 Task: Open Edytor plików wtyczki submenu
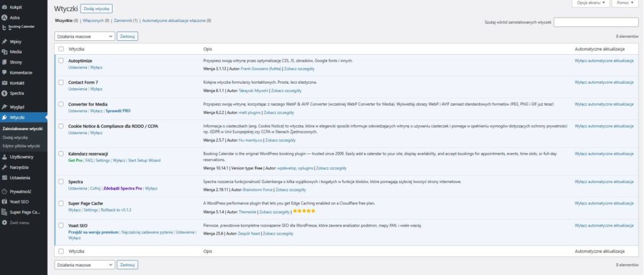21,145
